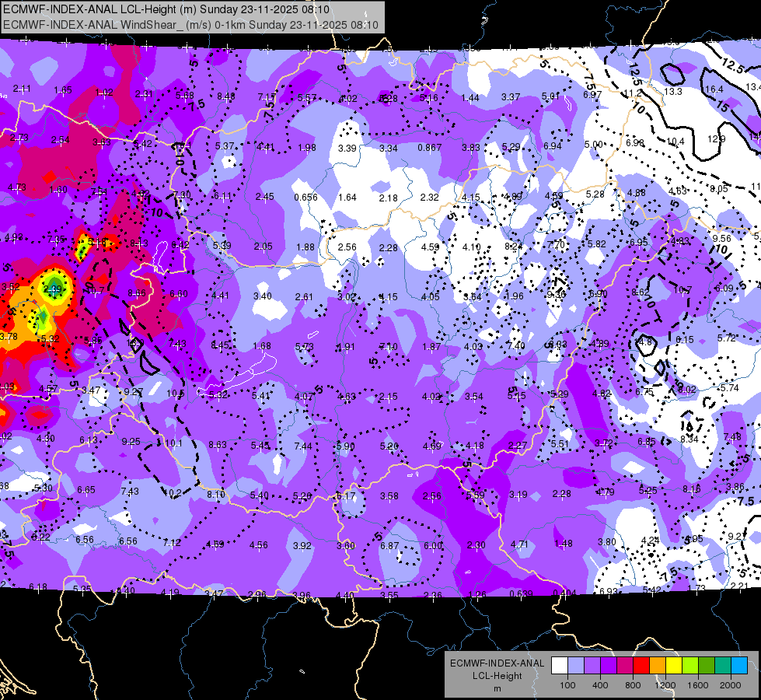This screenshot has width=761, height=700.
Task: Click the wind shear value 8.24
Action: pyautogui.click(x=514, y=247)
